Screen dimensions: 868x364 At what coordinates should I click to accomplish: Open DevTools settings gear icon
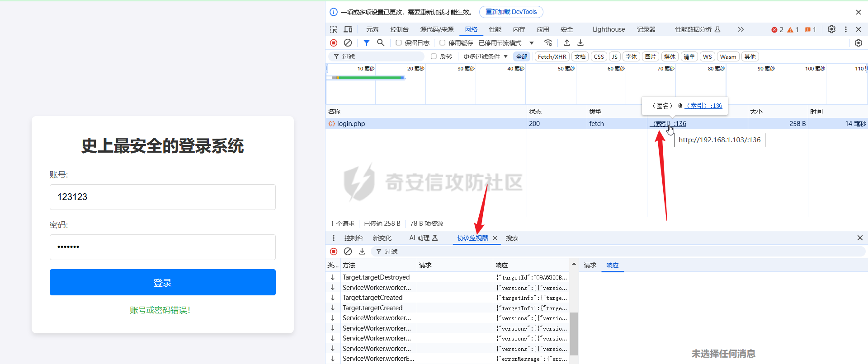pos(831,29)
